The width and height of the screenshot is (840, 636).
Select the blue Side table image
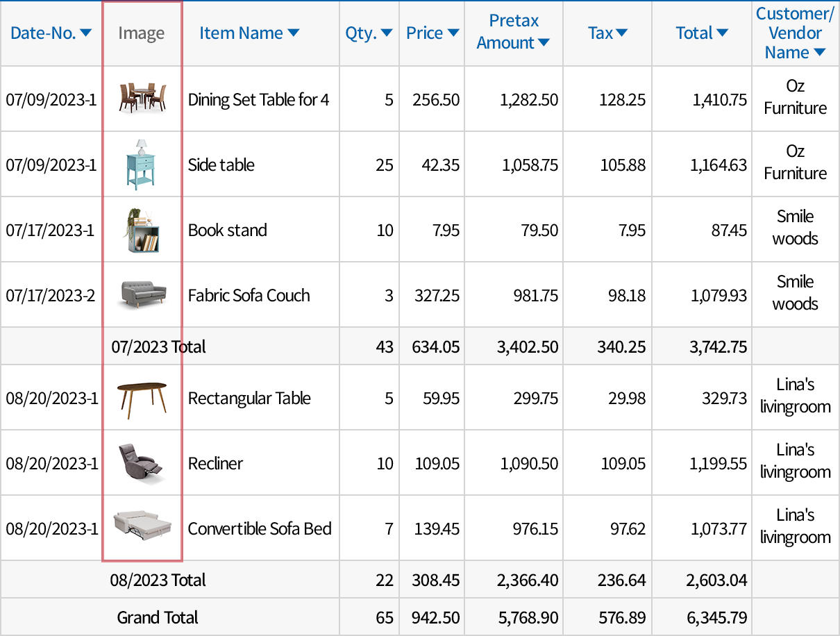[142, 164]
